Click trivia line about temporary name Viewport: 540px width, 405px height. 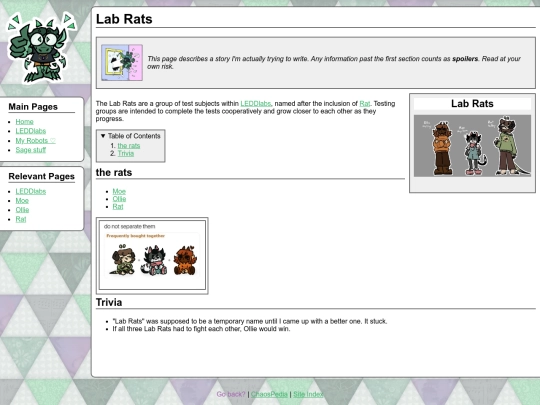pyautogui.click(x=250, y=321)
